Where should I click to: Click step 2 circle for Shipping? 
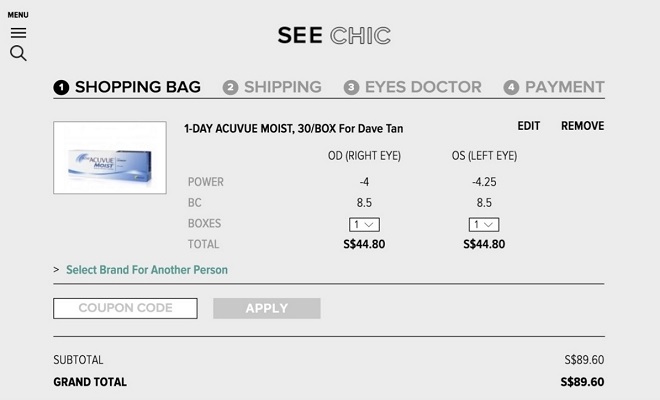click(x=230, y=88)
